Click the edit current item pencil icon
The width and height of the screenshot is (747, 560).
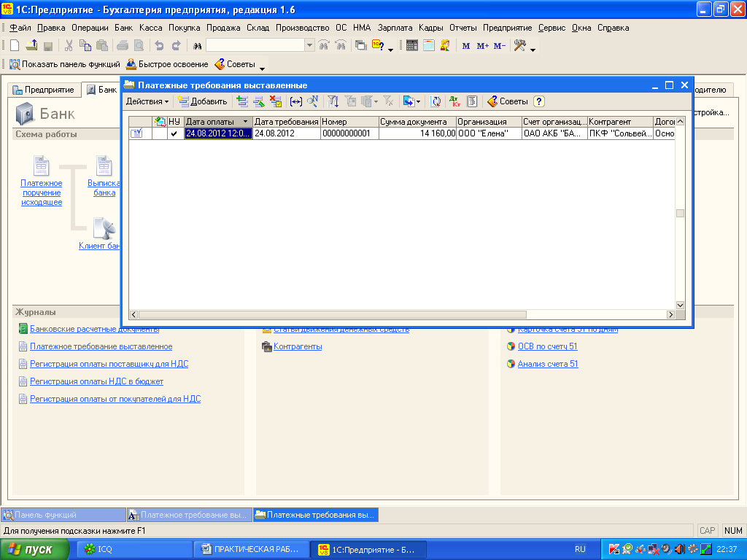(x=259, y=101)
